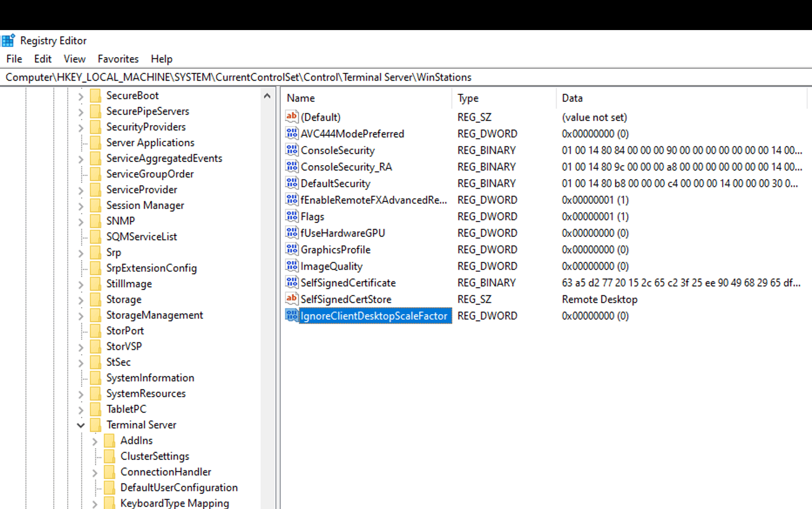The image size is (812, 509).
Task: Click the Terminal Server folder icon
Action: coord(95,425)
